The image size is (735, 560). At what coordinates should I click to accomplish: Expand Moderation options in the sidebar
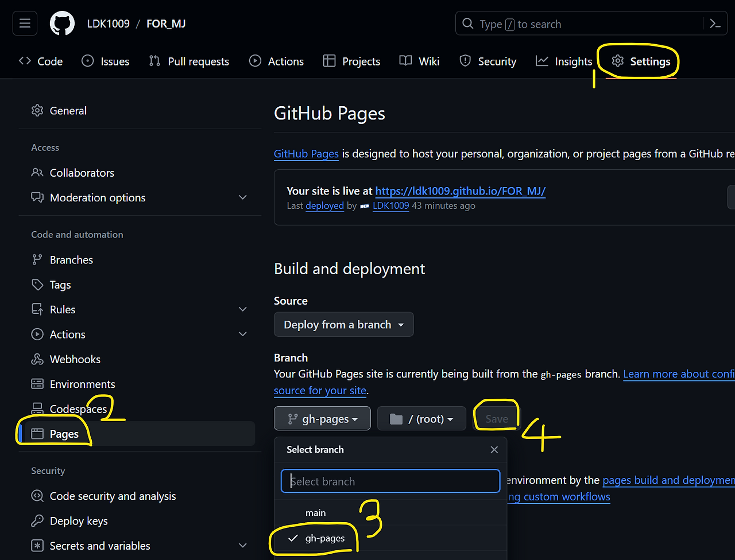242,197
